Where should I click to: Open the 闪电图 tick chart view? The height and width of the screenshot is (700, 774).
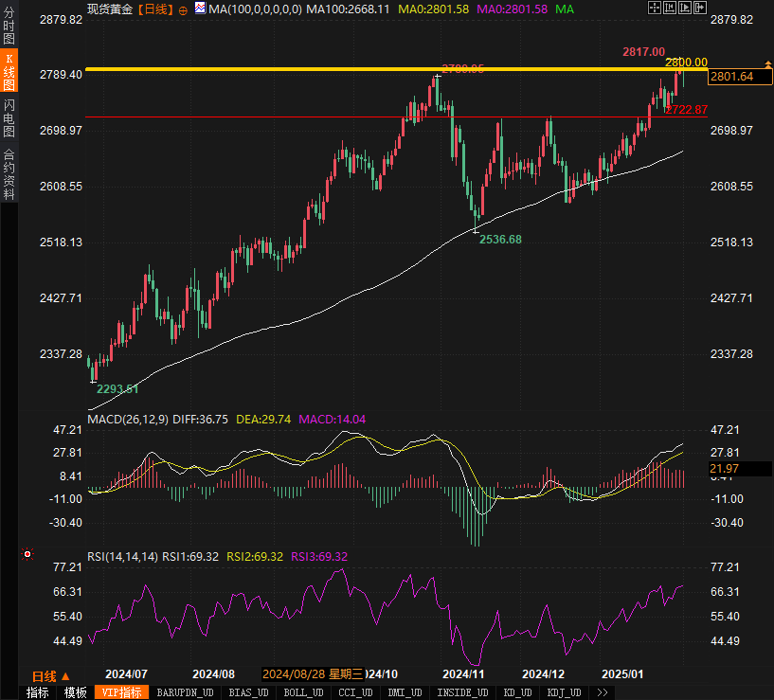9,117
